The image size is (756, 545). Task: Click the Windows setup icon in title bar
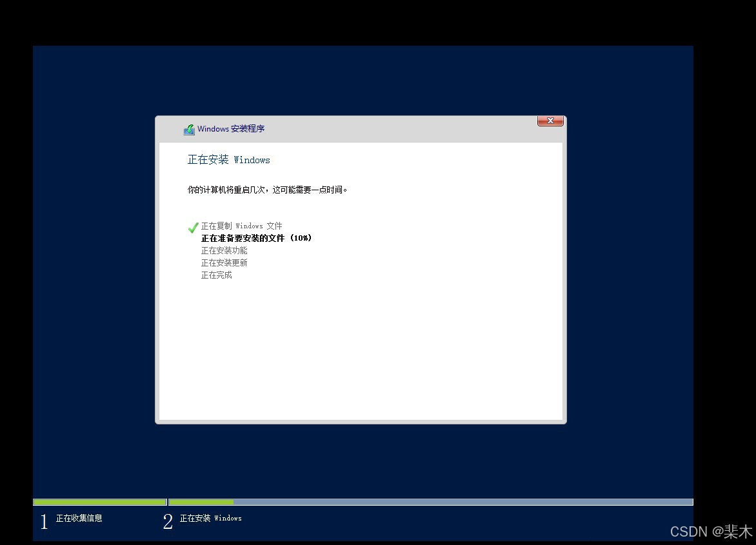pos(189,129)
